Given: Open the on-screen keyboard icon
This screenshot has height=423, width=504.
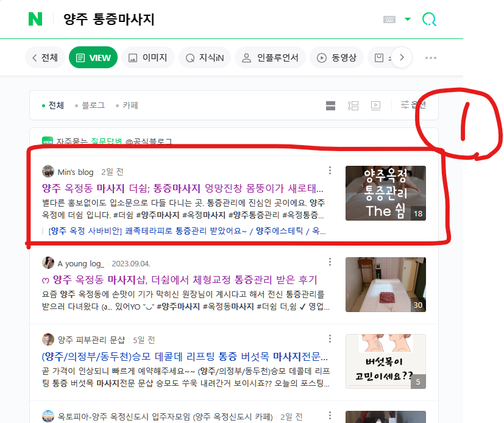Looking at the screenshot, I should click(389, 20).
